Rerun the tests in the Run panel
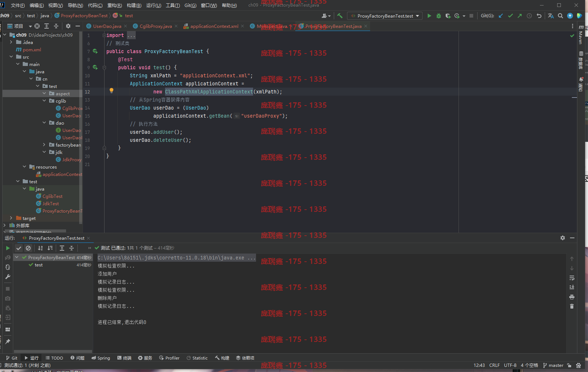 coord(8,248)
